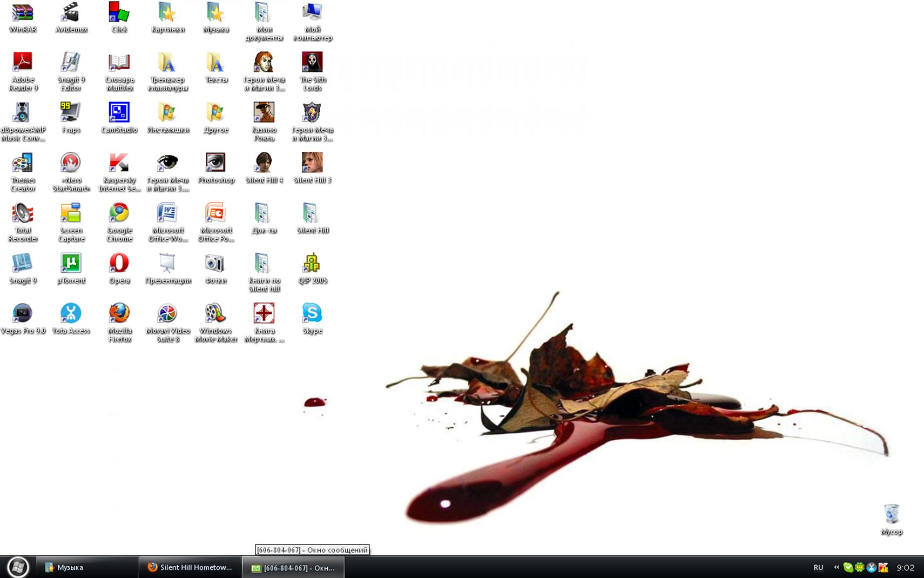This screenshot has width=924, height=578.
Task: Select the Adobe Reader 9 icon
Action: (23, 63)
